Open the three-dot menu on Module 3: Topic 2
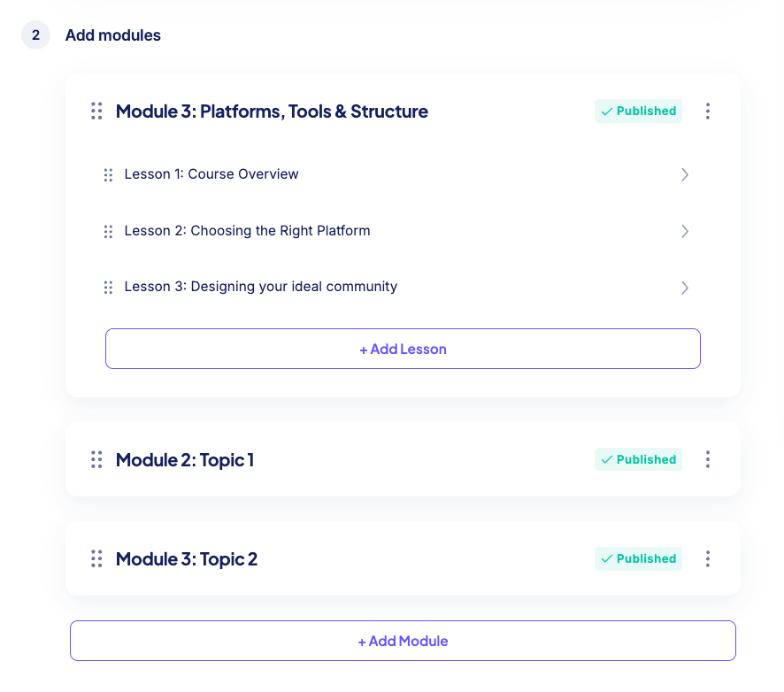Screen dimensions: 784x692 coord(707,558)
